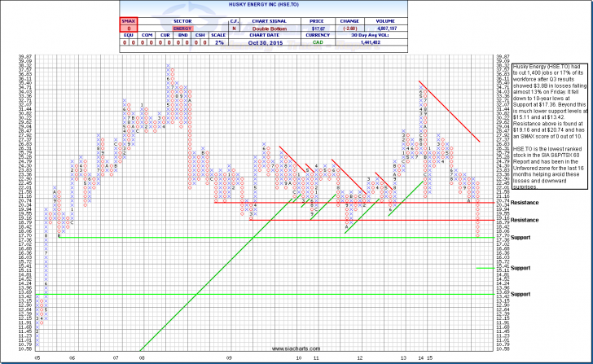Click the 12 year label on x-axis

click(x=360, y=356)
